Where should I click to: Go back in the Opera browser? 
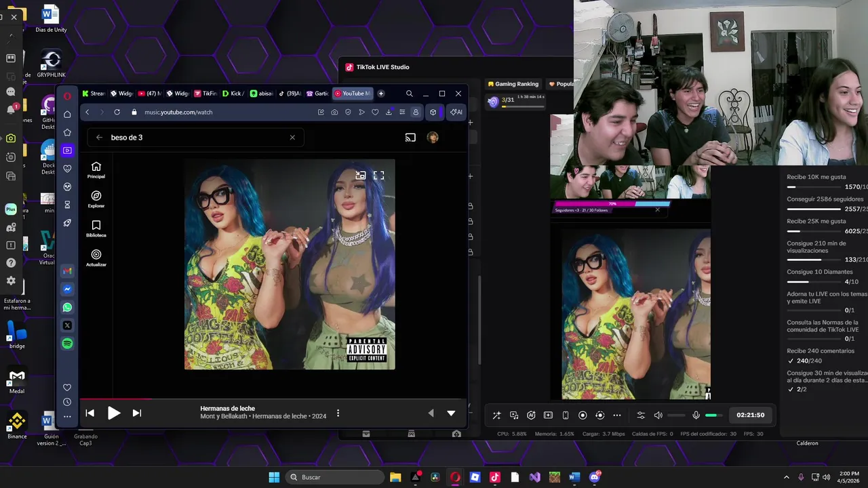tap(87, 112)
